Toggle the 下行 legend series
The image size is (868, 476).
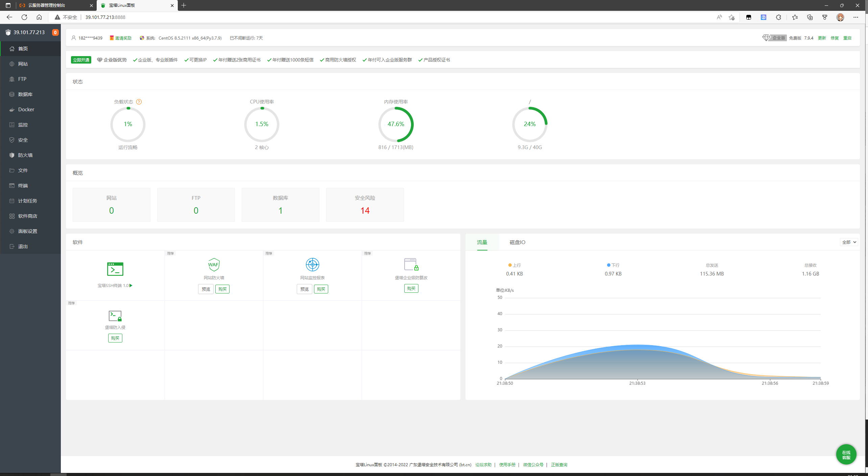tap(613, 265)
